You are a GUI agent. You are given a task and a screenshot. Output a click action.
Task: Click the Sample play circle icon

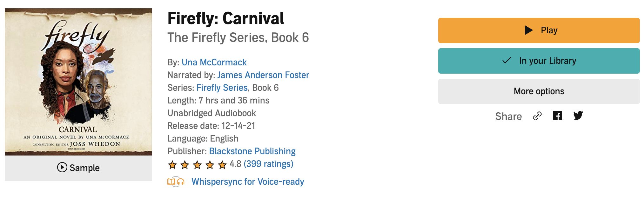point(62,167)
